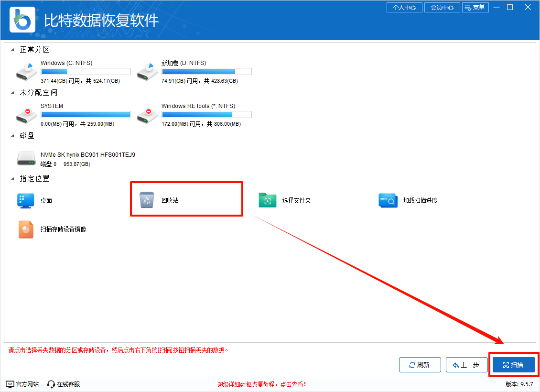This screenshot has height=392, width=540.
Task: Select the NVMe SK hynix disk icon
Action: pos(26,158)
